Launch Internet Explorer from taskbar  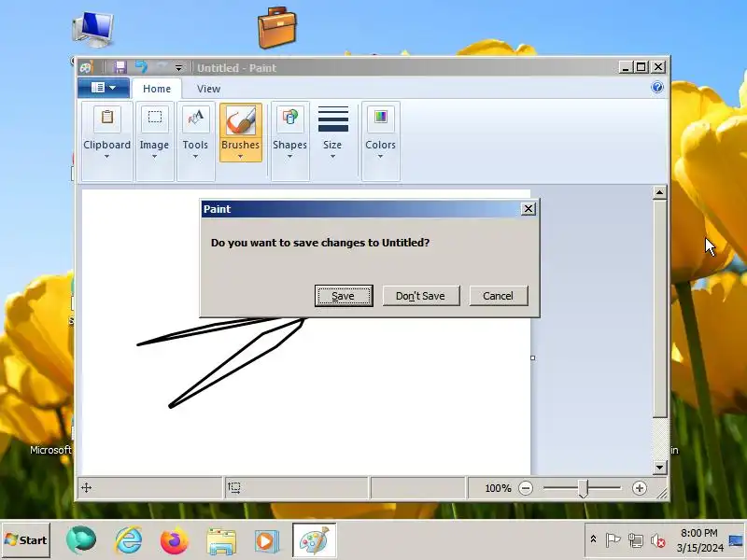pyautogui.click(x=128, y=540)
